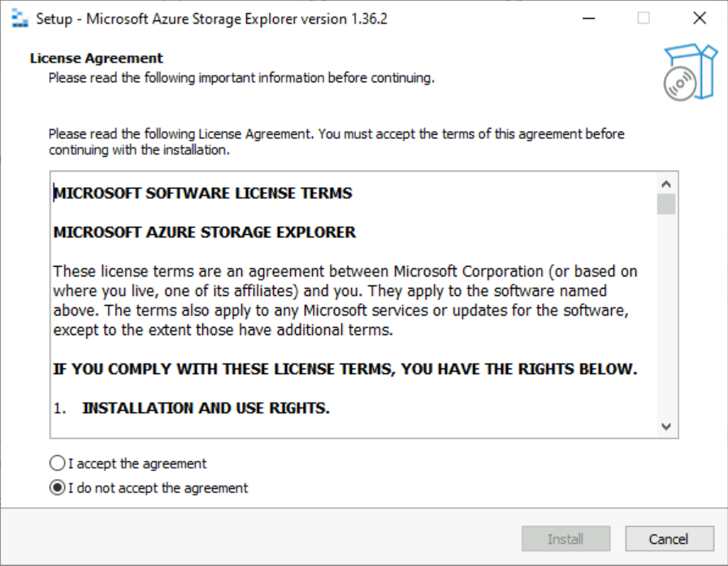Click the bold "License Agreement" page heading
The image size is (728, 566).
point(97,59)
